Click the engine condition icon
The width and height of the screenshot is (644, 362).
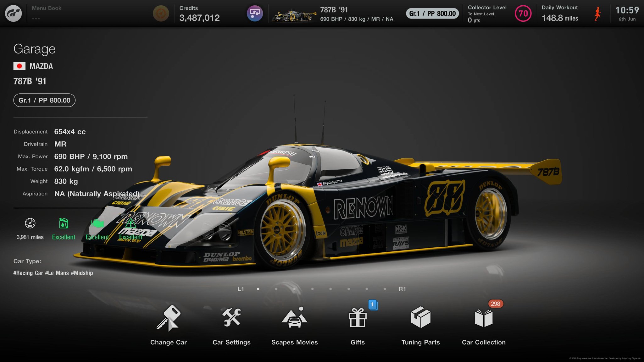click(x=97, y=223)
